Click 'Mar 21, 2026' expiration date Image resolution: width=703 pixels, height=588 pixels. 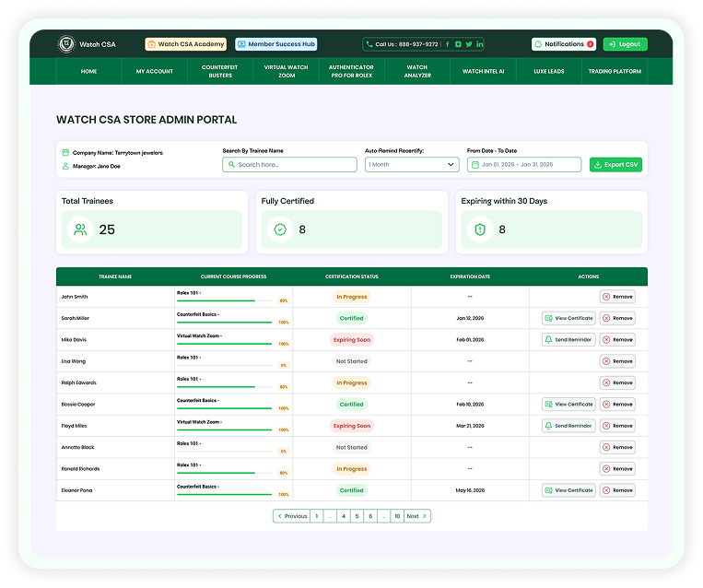470,426
